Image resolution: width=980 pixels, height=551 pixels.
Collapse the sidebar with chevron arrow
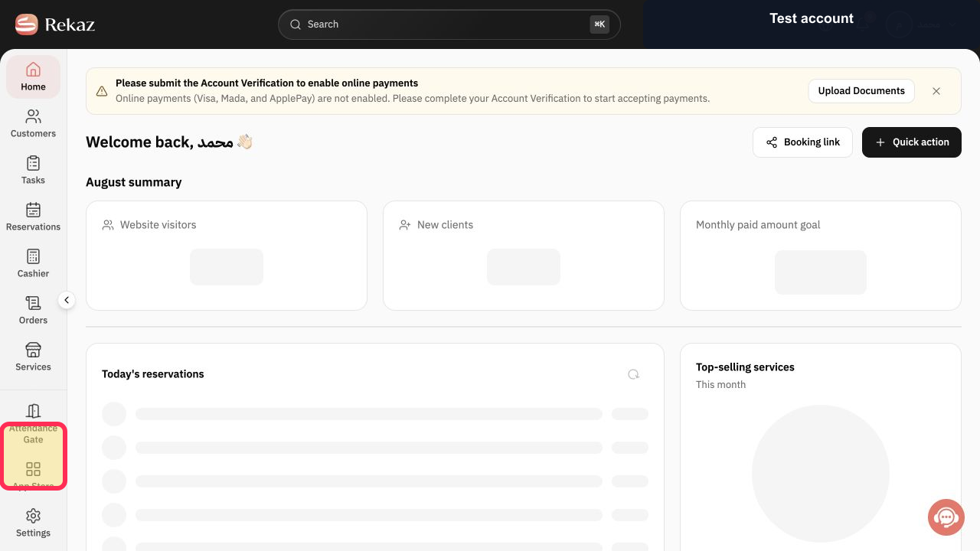tap(67, 301)
